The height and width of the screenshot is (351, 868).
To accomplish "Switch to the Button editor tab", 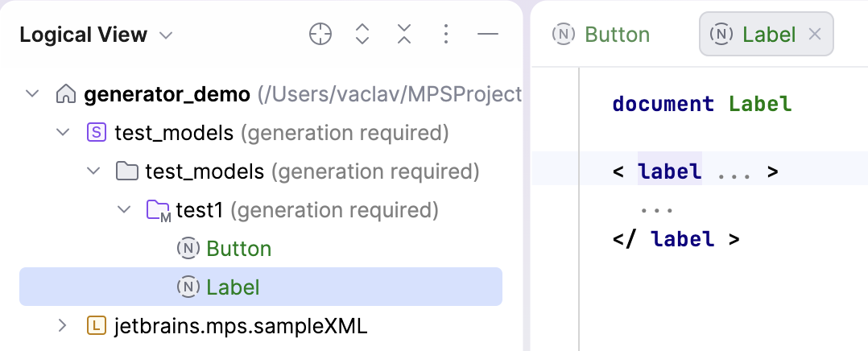I will coord(601,35).
